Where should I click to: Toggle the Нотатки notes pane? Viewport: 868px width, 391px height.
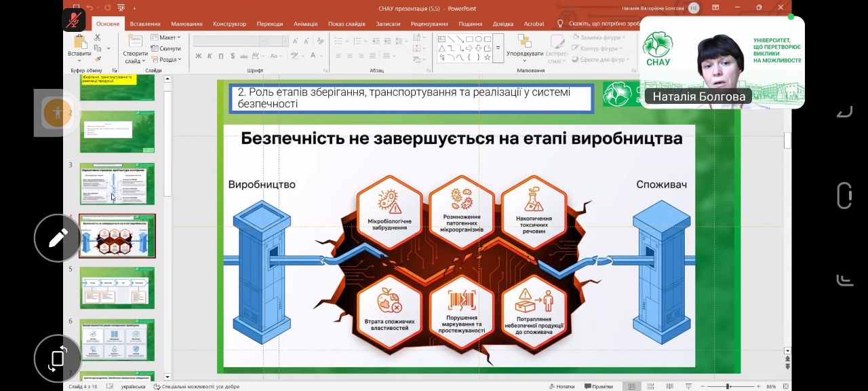coord(560,386)
